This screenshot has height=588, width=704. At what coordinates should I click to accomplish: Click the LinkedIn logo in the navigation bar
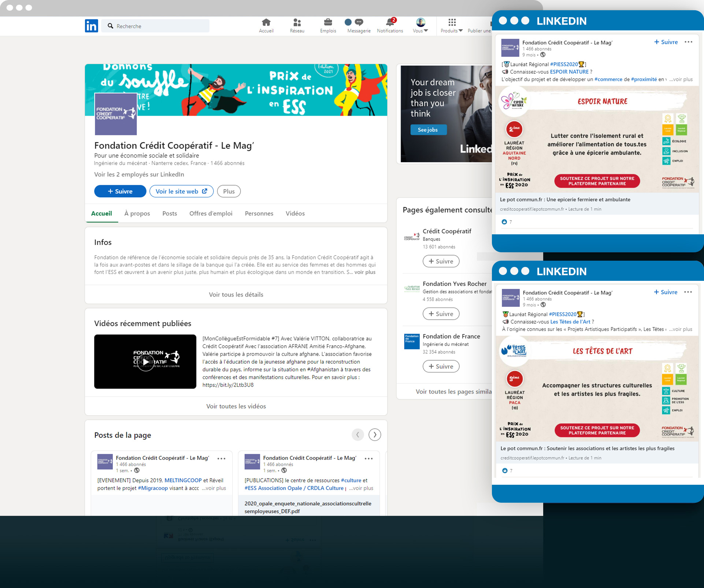coord(91,26)
